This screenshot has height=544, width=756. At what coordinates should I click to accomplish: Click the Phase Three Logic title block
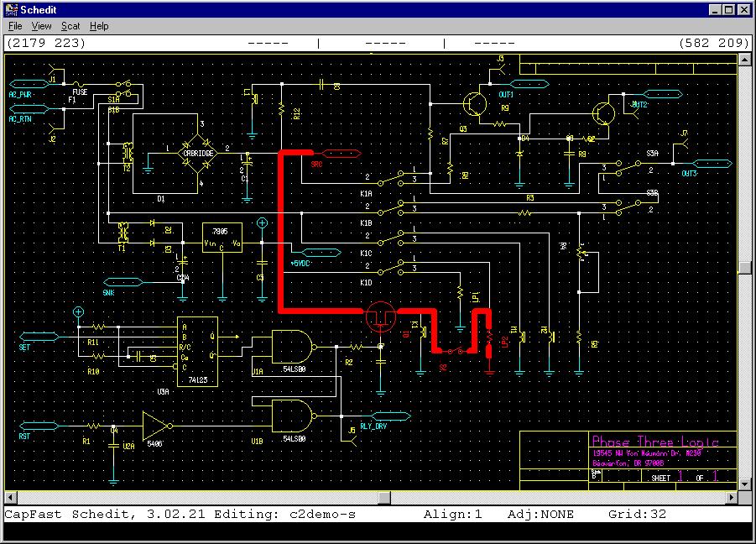(x=654, y=442)
